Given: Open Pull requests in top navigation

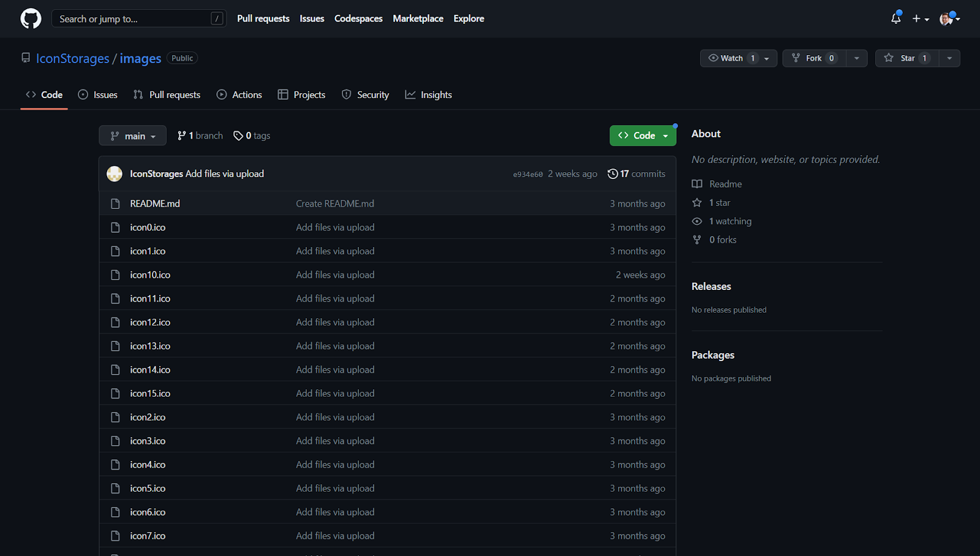Looking at the screenshot, I should pos(263,18).
